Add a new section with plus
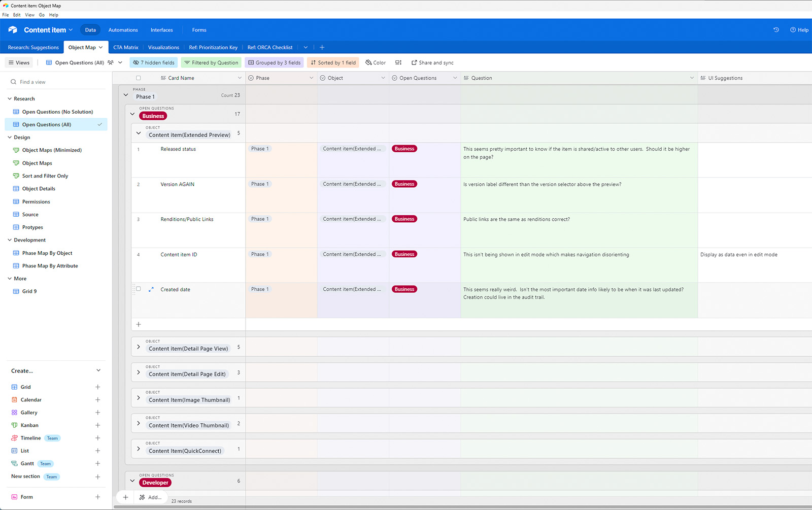This screenshot has width=812, height=510. (97, 477)
